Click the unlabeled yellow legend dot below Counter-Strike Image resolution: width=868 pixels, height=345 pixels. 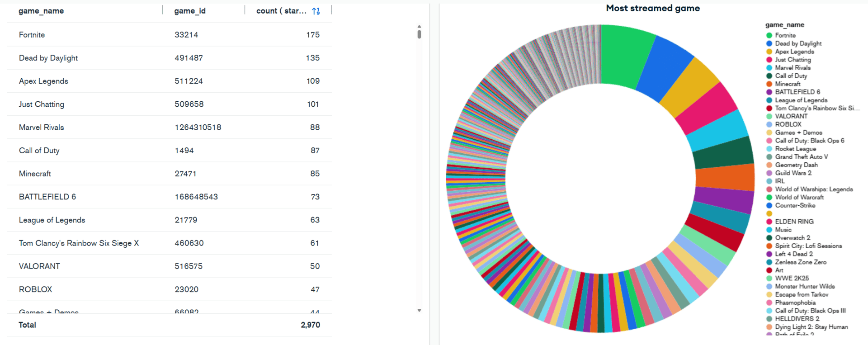coord(769,213)
